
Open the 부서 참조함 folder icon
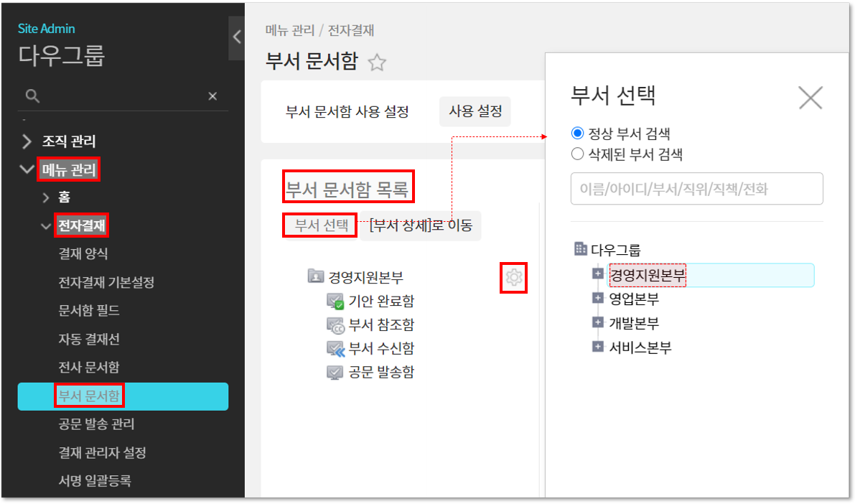tap(335, 325)
